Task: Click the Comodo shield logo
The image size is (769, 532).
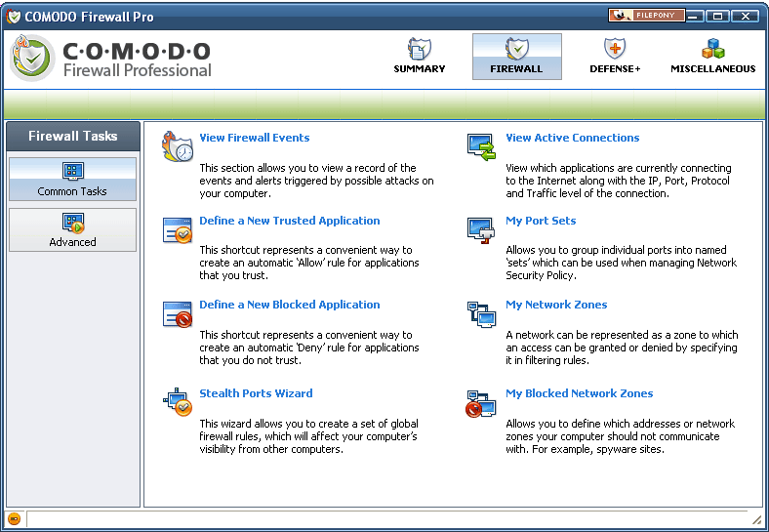Action: pyautogui.click(x=33, y=58)
